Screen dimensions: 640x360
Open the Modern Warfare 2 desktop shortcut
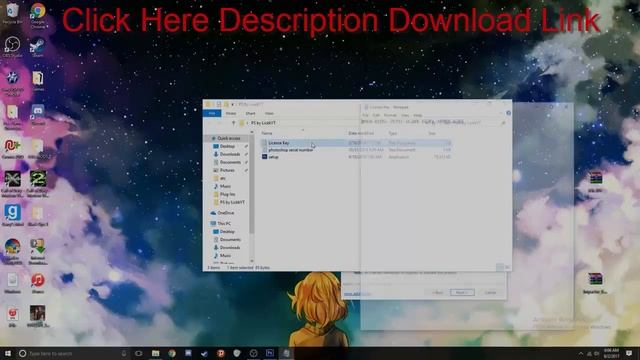tap(38, 184)
